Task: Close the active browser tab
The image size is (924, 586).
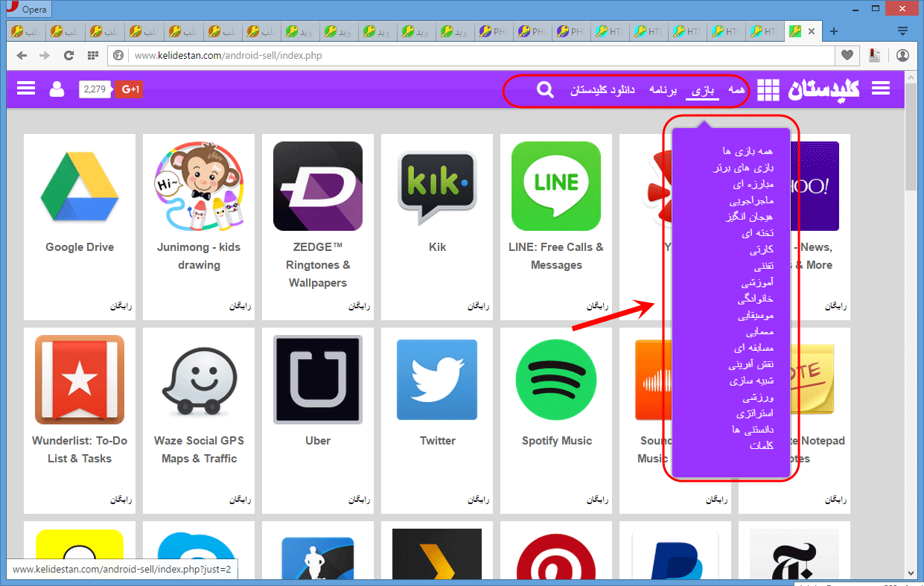Action: 812,32
